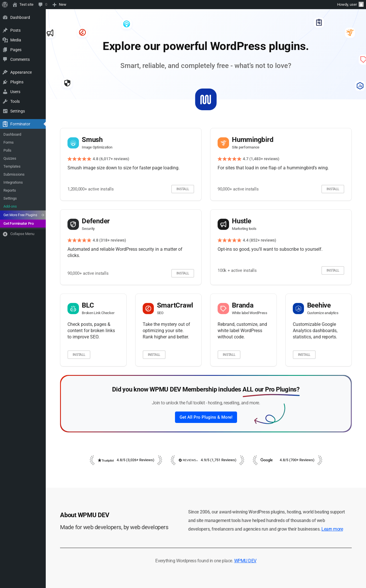This screenshot has width=366, height=588.
Task: Open the Test site home icon
Action: (15, 5)
